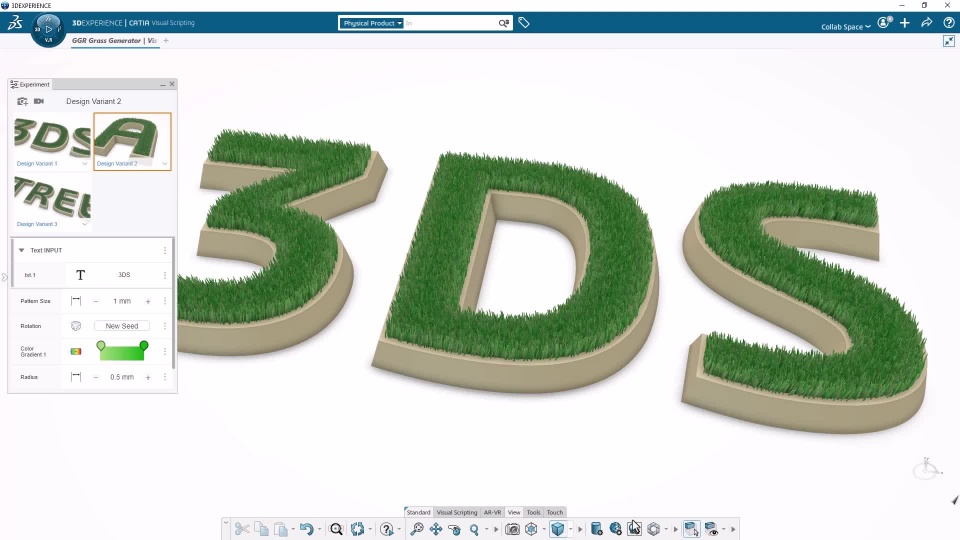The width and height of the screenshot is (960, 540).
Task: Open the Physical Product dropdown
Action: [x=371, y=23]
